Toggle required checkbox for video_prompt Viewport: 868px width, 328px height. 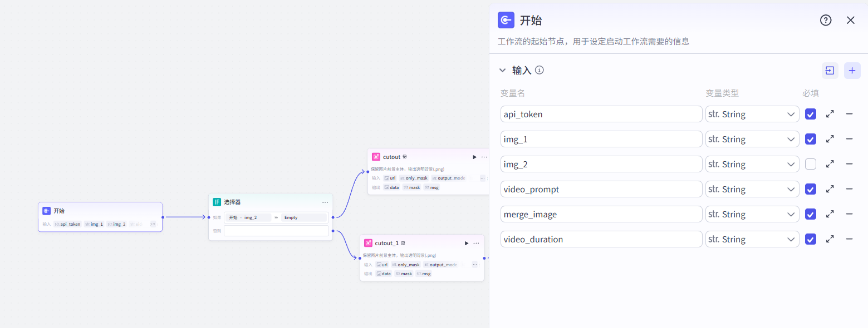pos(811,189)
